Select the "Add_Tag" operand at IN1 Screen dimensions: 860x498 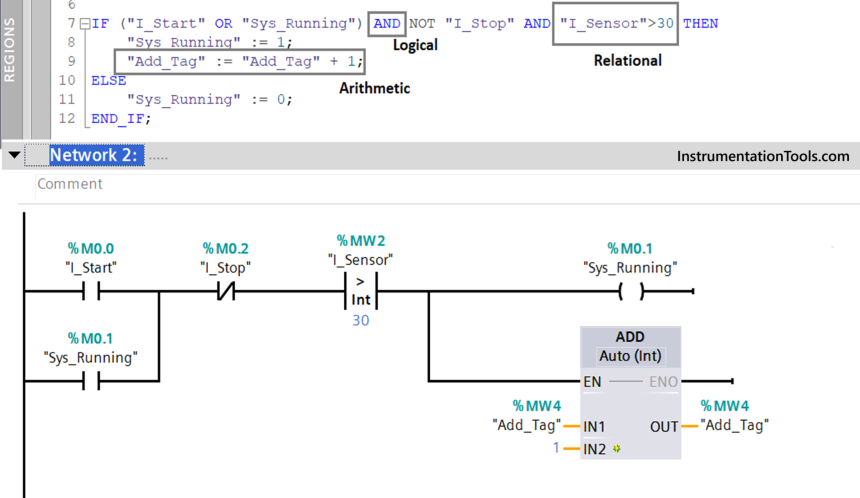(527, 425)
